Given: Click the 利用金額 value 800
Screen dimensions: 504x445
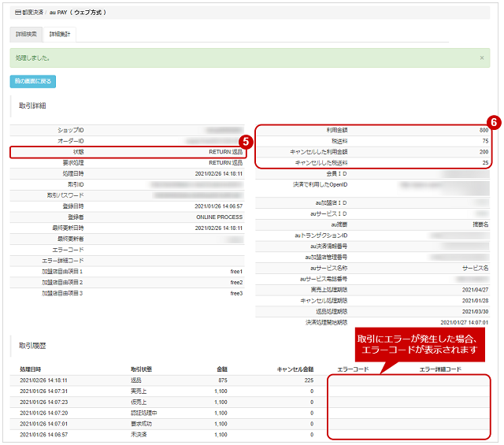Looking at the screenshot, I should [x=484, y=130].
